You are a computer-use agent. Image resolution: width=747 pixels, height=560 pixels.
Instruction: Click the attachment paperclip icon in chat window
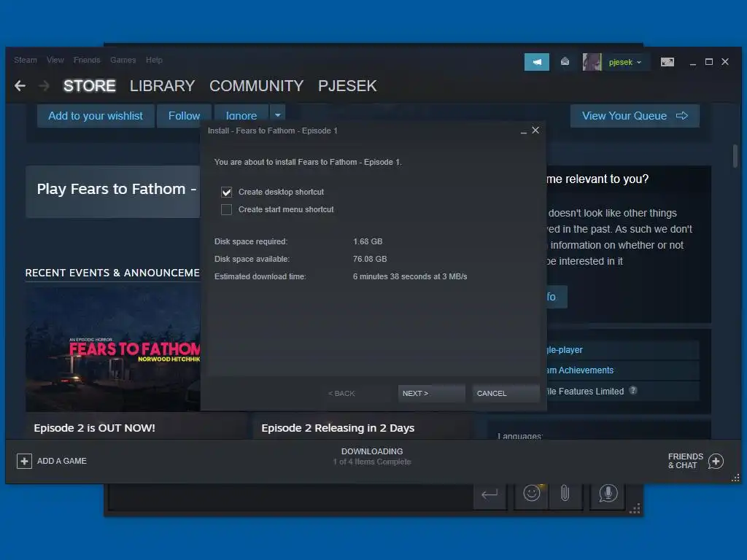pos(565,493)
